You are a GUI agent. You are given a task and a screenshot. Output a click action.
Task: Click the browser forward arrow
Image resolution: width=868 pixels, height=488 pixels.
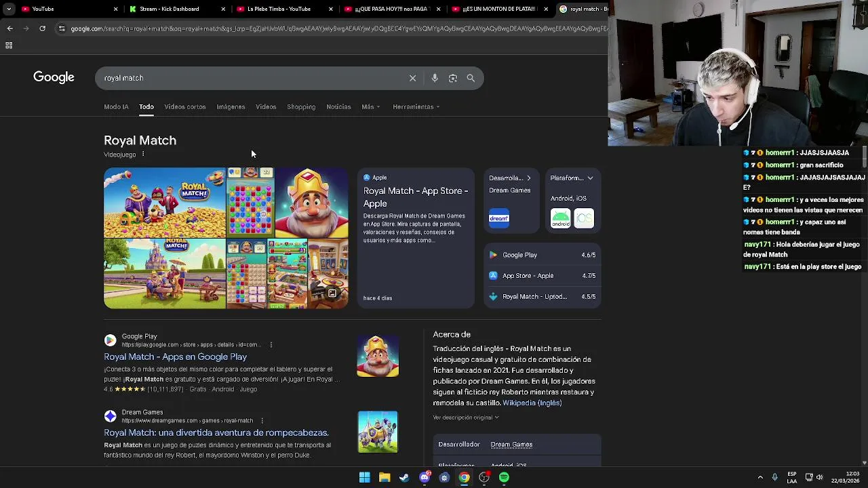click(x=26, y=28)
